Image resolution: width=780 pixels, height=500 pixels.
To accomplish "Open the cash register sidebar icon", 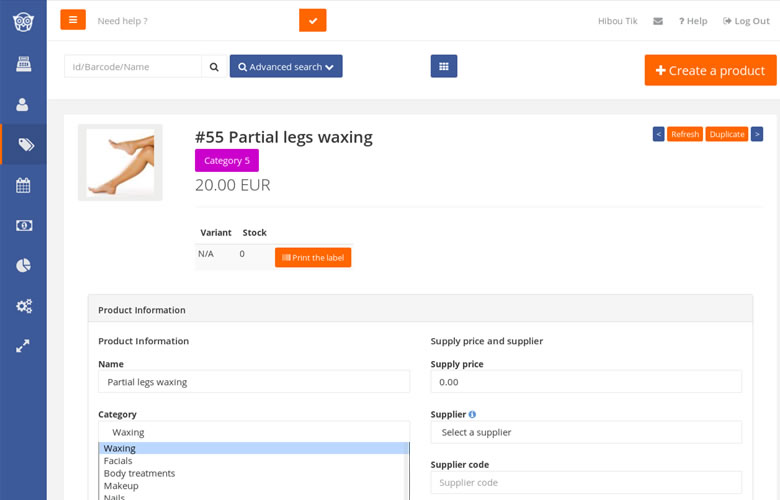I will 23,64.
